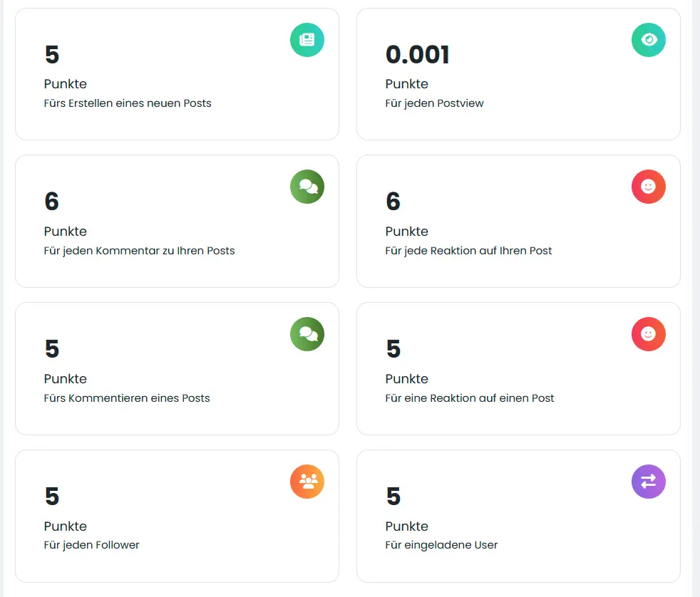
Task: Click 'Für eine Reaktion auf einen Post' text
Action: point(470,398)
